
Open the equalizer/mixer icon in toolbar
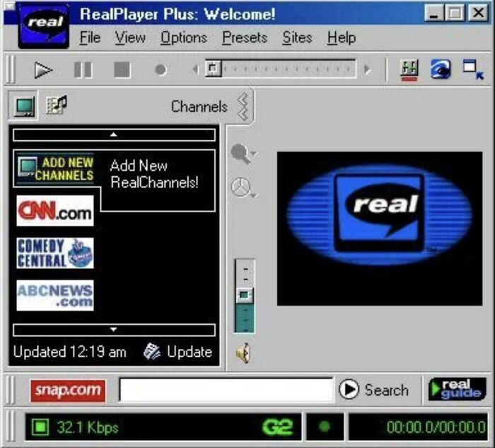(409, 69)
